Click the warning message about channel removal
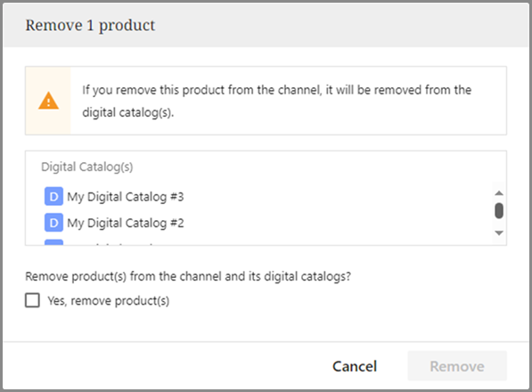Image resolution: width=532 pixels, height=392 pixels. (276, 101)
